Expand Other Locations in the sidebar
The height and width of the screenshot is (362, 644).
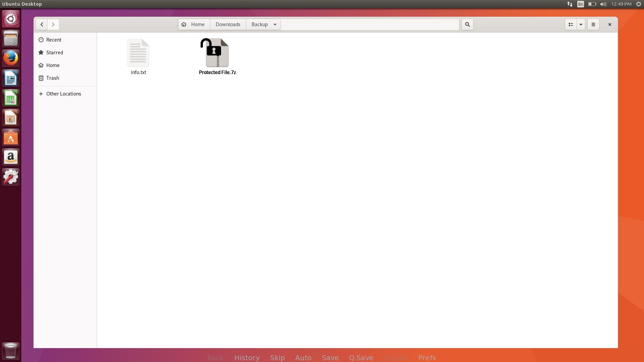pos(63,94)
